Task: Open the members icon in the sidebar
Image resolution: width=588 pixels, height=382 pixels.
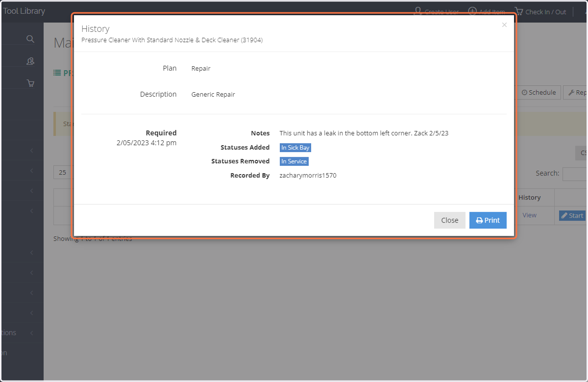Action: pyautogui.click(x=30, y=61)
